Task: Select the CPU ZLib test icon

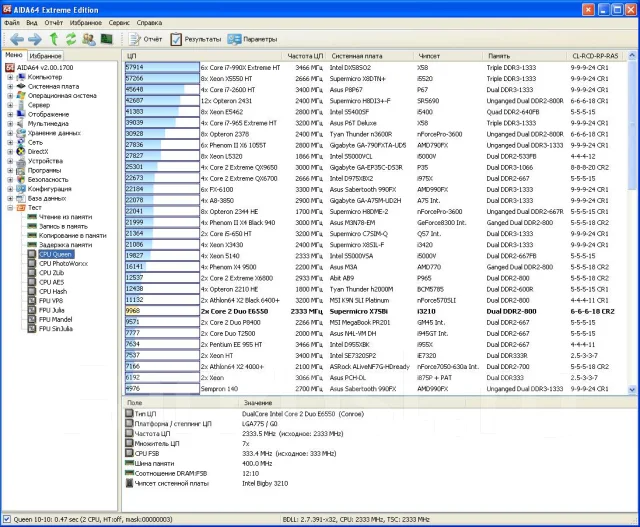Action: [x=32, y=273]
